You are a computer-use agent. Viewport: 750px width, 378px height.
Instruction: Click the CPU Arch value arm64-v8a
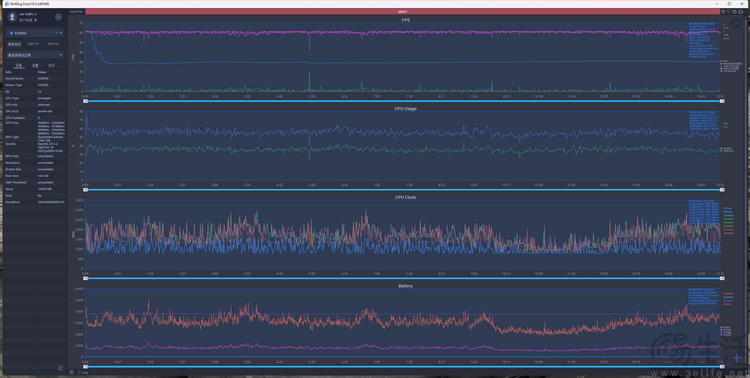[45, 111]
